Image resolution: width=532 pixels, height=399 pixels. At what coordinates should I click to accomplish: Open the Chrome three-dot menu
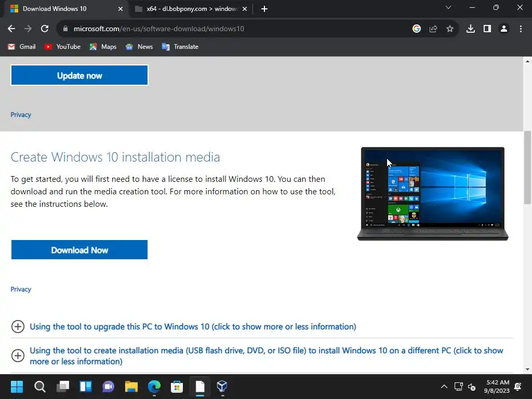tap(521, 29)
